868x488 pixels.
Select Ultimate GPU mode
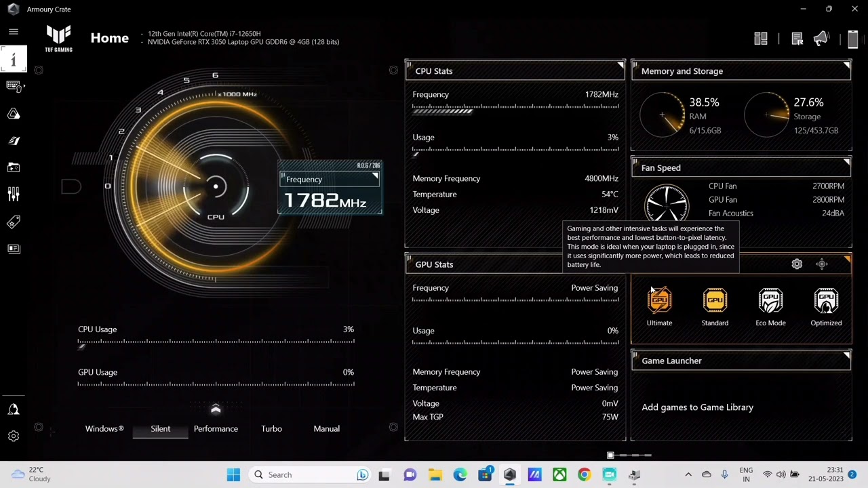click(659, 307)
